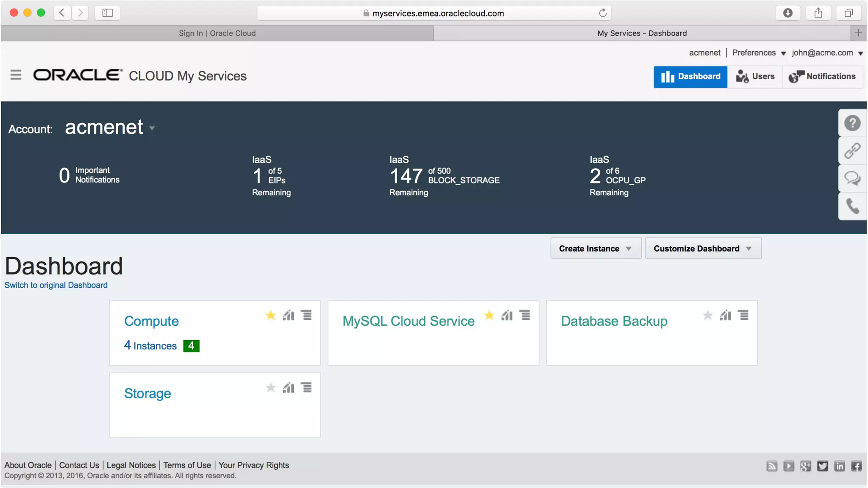Image resolution: width=868 pixels, height=488 pixels.
Task: Click the phone contact side icon
Action: [852, 206]
